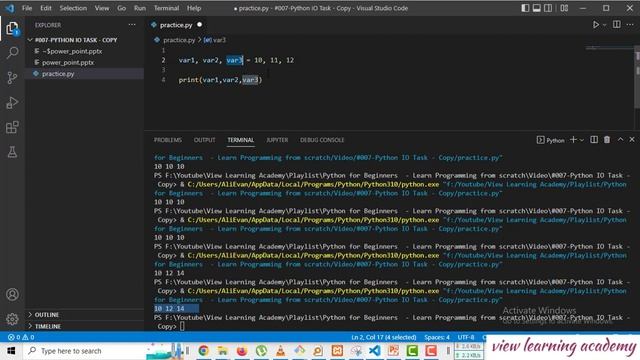Open Visual Studio Code taskbar icon

pos(374,351)
